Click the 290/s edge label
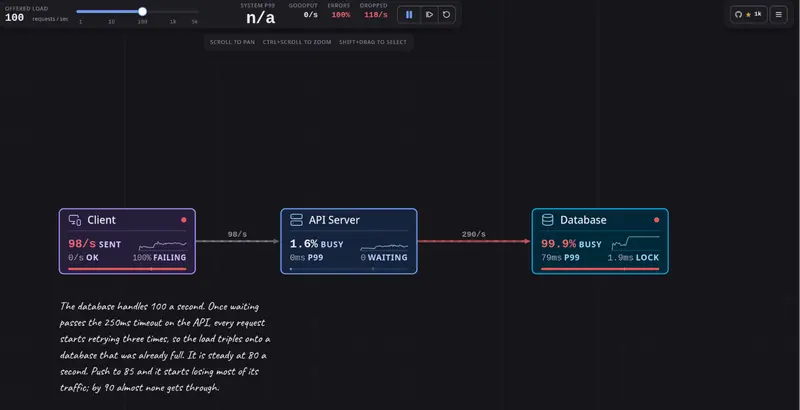The height and width of the screenshot is (410, 800). (473, 234)
